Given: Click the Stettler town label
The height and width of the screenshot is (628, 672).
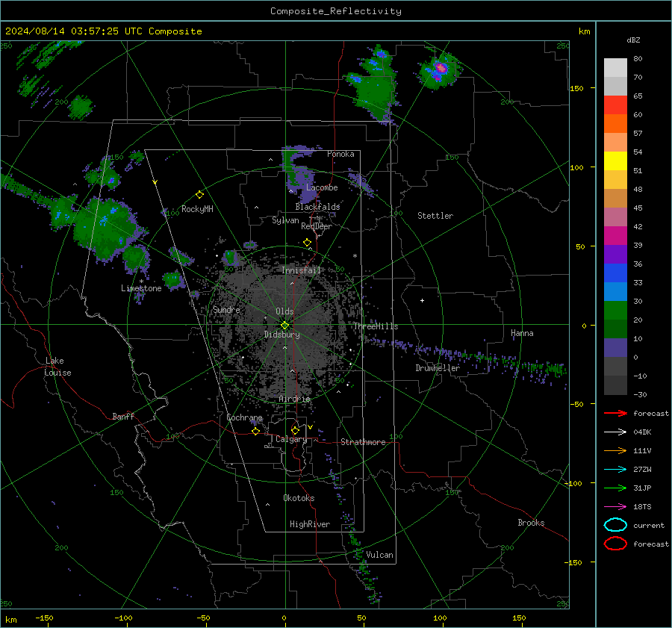Looking at the screenshot, I should [435, 216].
